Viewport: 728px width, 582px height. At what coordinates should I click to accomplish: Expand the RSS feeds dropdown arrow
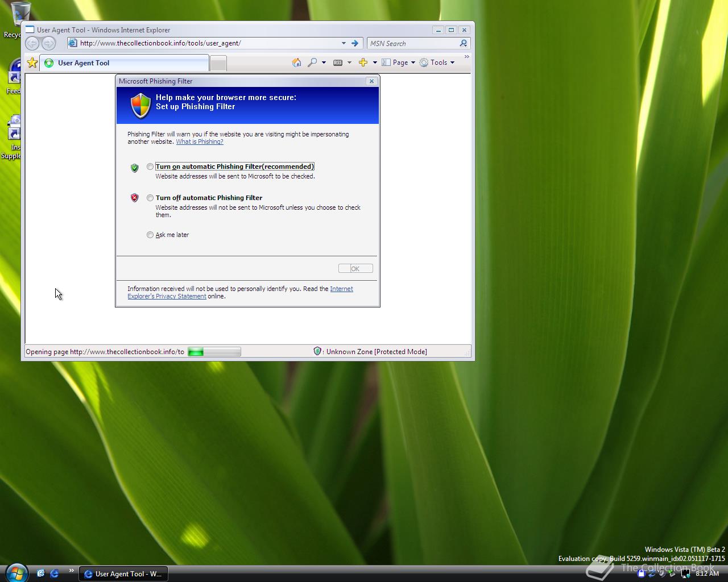click(349, 63)
